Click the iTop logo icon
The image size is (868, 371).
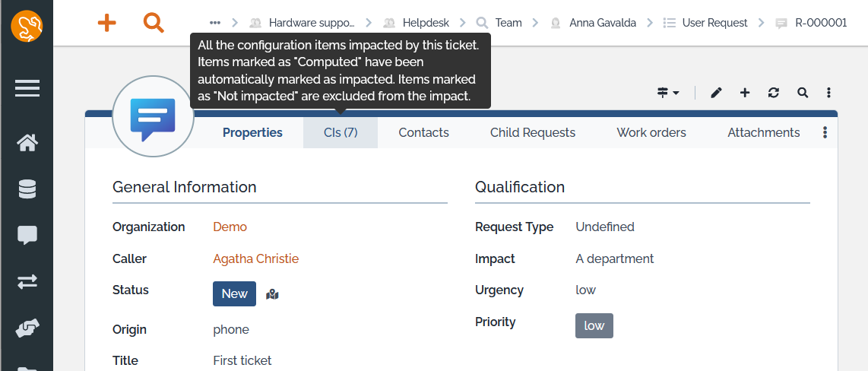tap(27, 27)
